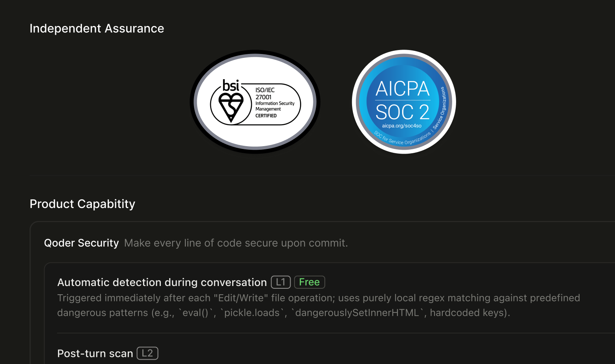Click the SOC 2 text in the seal
615x364 pixels.
click(x=403, y=112)
